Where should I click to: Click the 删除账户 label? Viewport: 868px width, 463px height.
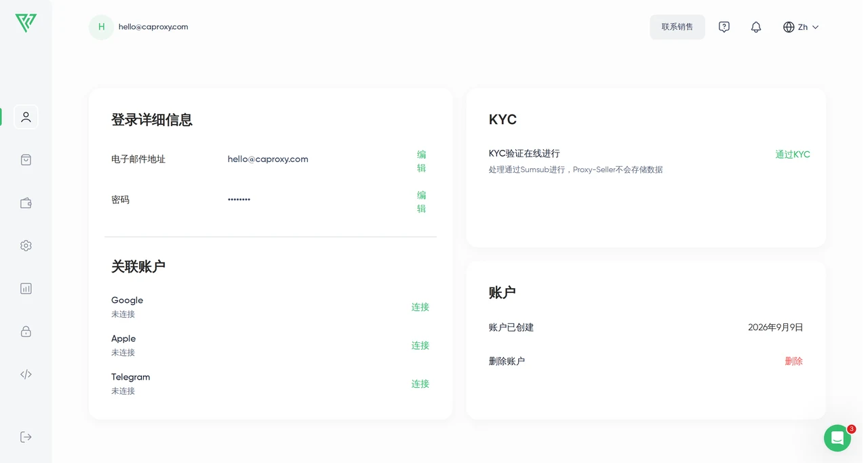coord(507,361)
